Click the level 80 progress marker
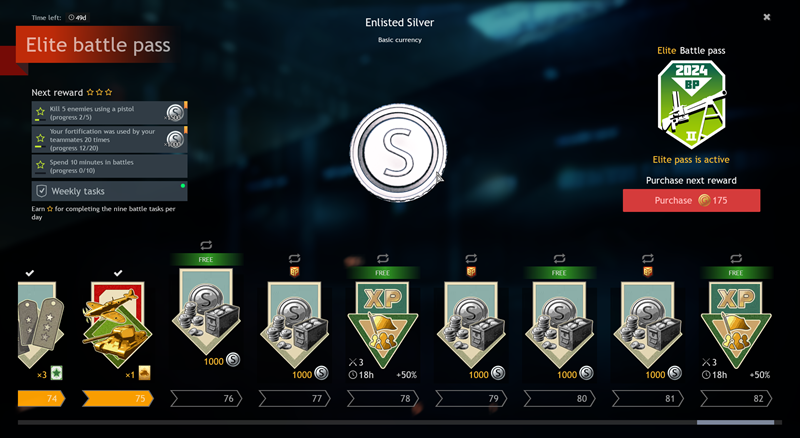The width and height of the screenshot is (800, 438). 559,399
